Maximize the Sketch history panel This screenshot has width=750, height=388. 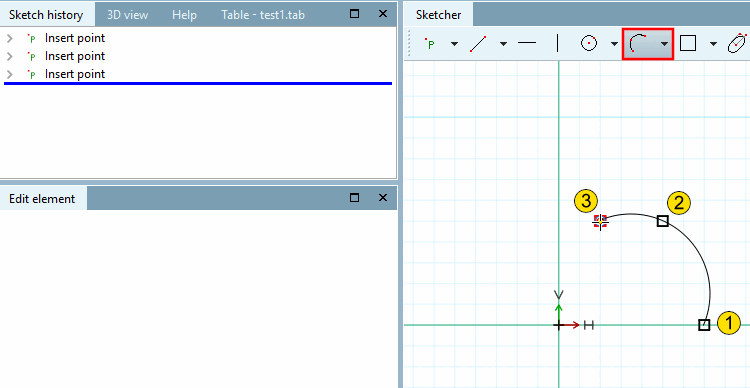tap(355, 13)
